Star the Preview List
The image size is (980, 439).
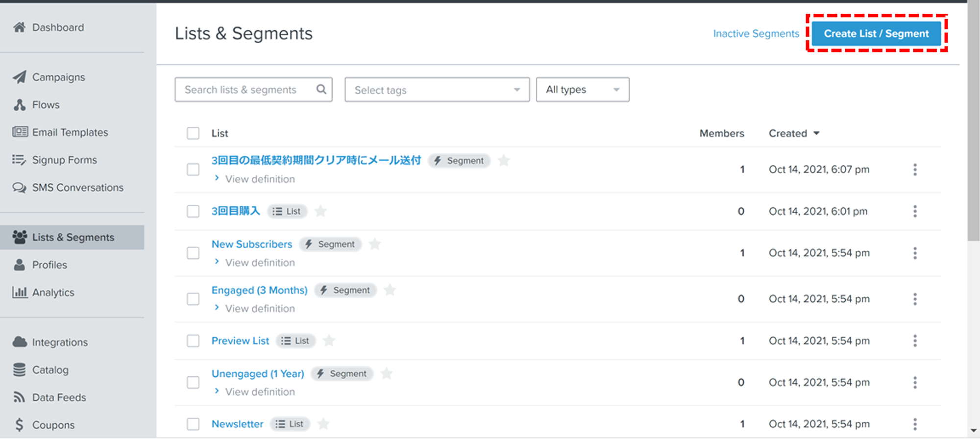(x=329, y=341)
